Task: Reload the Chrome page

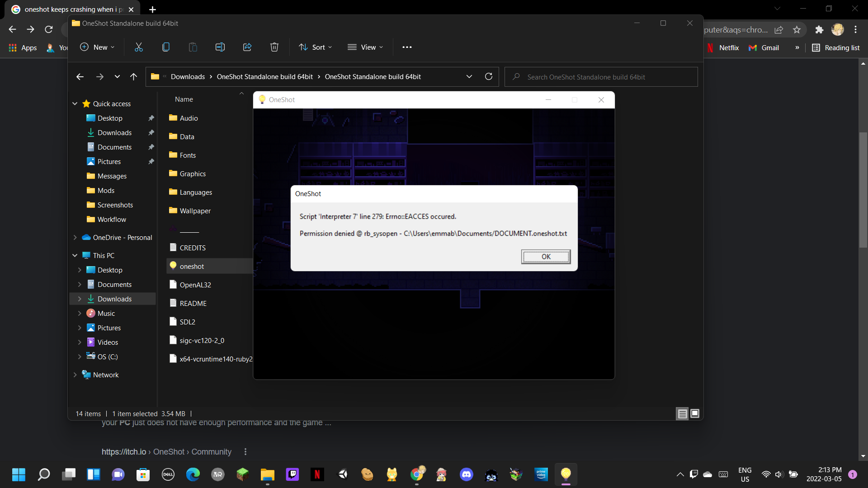Action: (49, 29)
